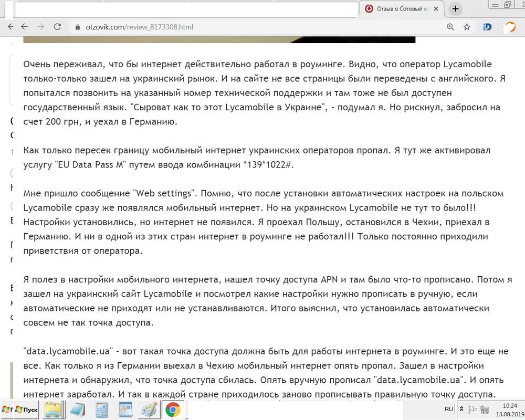The width and height of the screenshot is (525, 420).
Task: Open network status tray icon
Action: tap(484, 409)
